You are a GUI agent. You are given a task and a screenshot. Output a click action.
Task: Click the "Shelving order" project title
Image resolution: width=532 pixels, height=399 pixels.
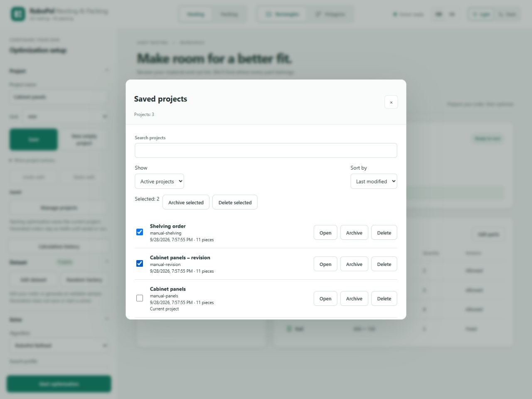pyautogui.click(x=168, y=226)
